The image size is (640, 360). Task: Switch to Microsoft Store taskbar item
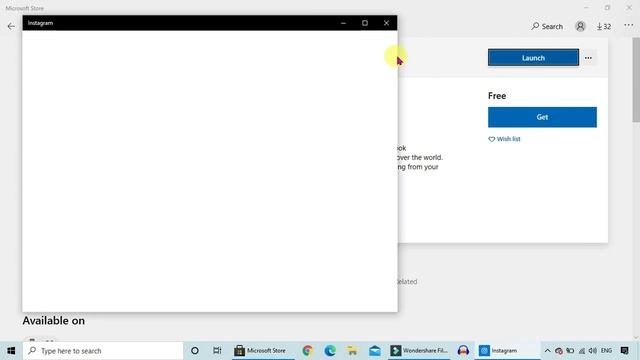coord(263,351)
